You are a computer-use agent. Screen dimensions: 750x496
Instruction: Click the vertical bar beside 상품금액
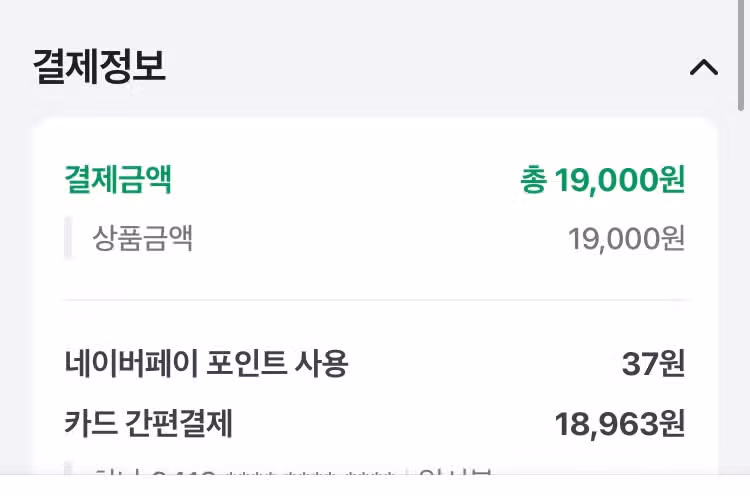pos(68,238)
